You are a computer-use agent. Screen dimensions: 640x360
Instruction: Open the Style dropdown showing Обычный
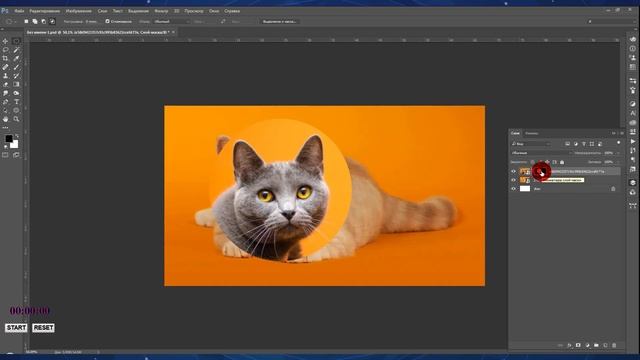click(x=172, y=21)
